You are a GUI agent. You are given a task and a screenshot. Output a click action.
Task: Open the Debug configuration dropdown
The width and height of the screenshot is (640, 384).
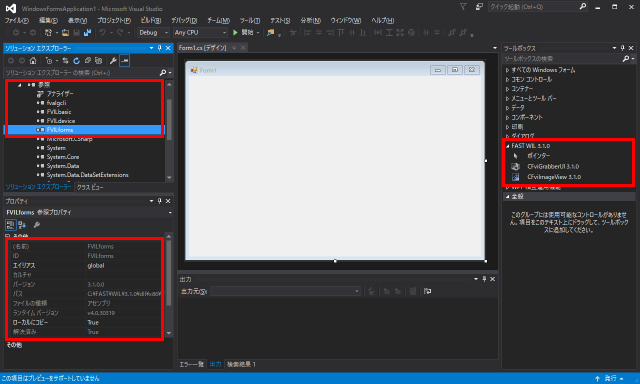(153, 33)
